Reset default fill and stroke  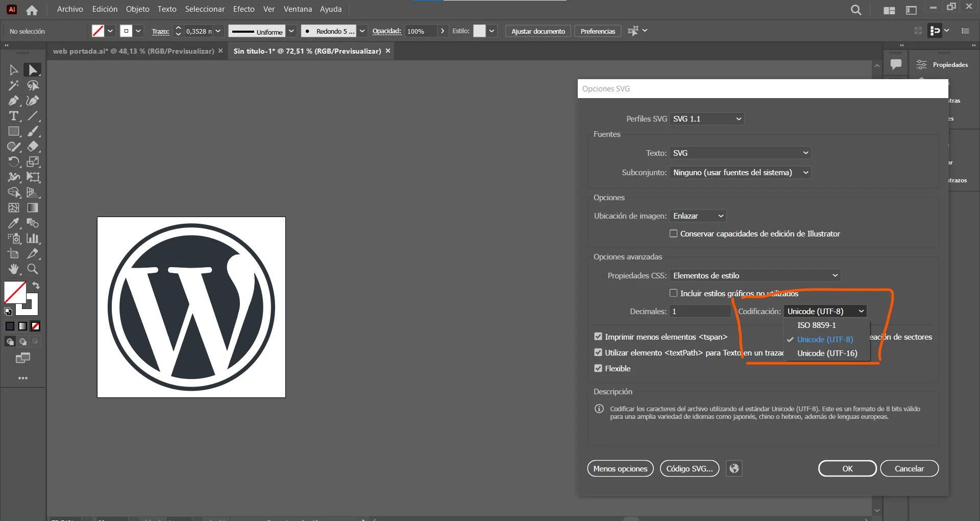click(8, 311)
